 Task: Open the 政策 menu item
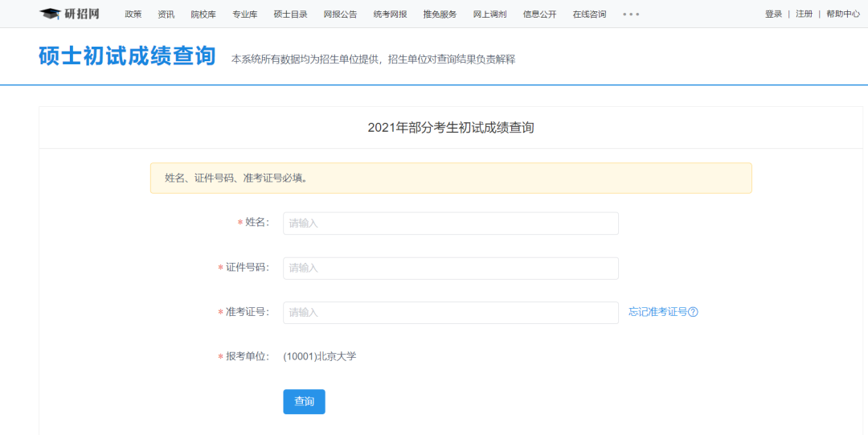click(x=133, y=14)
